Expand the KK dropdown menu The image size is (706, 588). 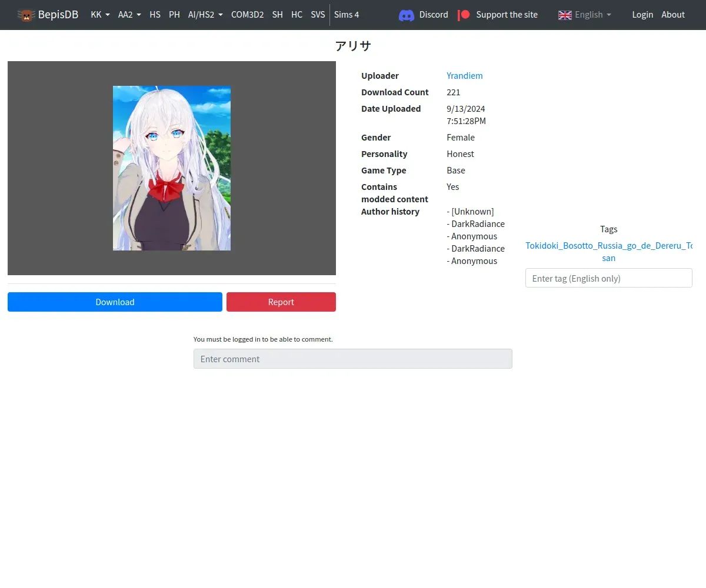(100, 15)
